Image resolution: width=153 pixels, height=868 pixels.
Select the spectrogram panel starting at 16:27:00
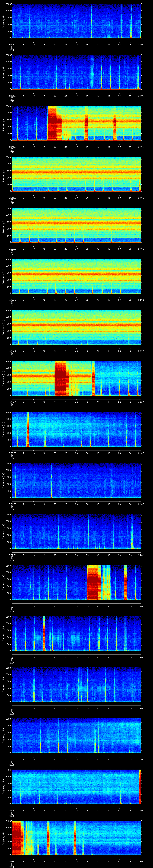[x=76, y=276]
